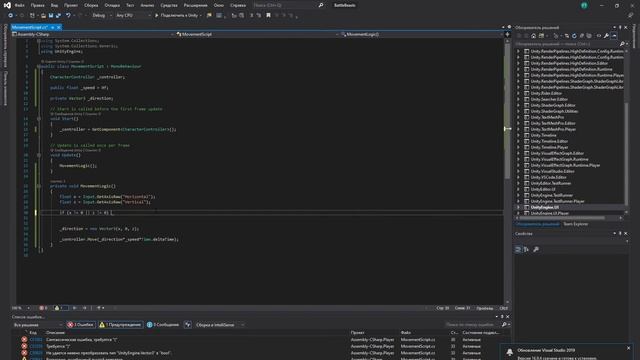Close the MovementScript.cs tab

coord(59,27)
